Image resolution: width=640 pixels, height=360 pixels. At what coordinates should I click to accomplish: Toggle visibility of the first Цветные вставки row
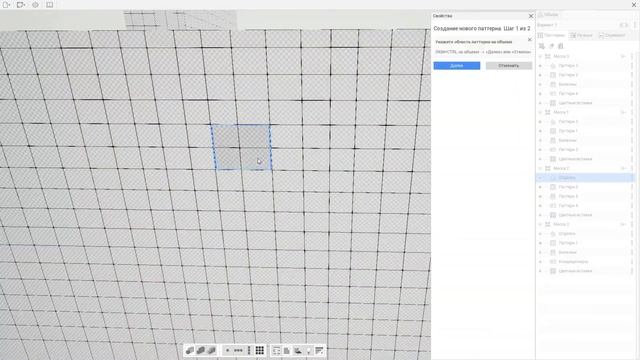pyautogui.click(x=540, y=103)
